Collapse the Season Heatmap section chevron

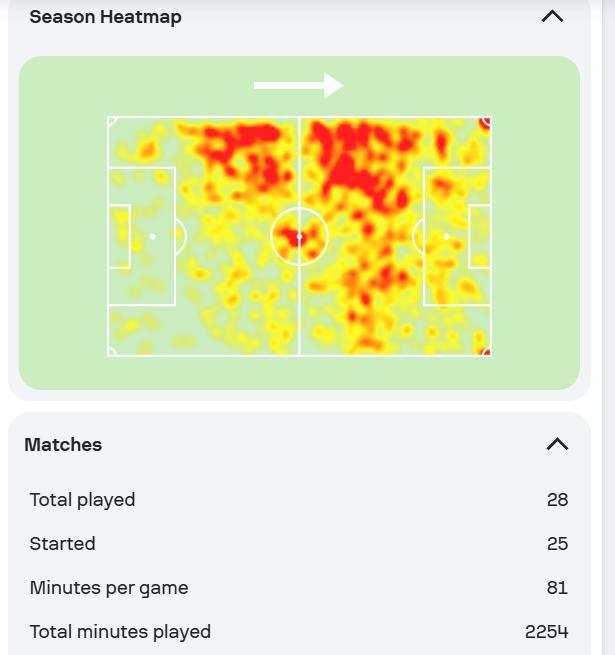[x=552, y=17]
